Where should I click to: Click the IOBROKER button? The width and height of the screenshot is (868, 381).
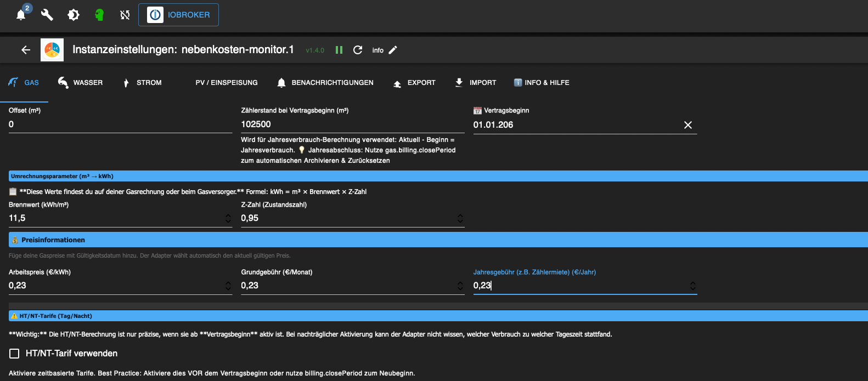(x=178, y=15)
